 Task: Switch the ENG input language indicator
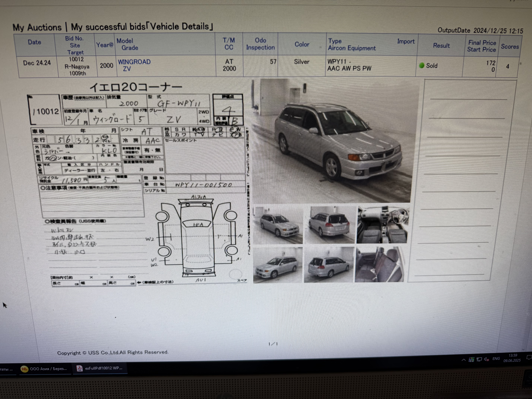[496, 359]
